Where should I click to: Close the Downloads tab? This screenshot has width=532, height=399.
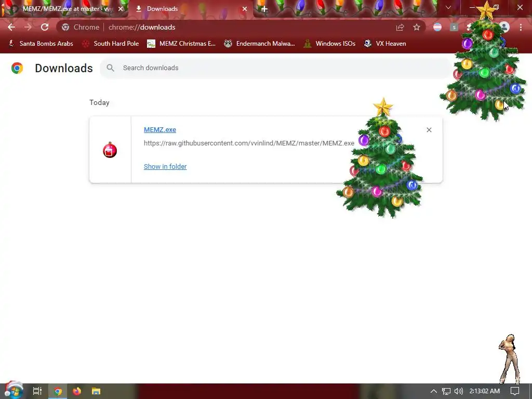[245, 9]
